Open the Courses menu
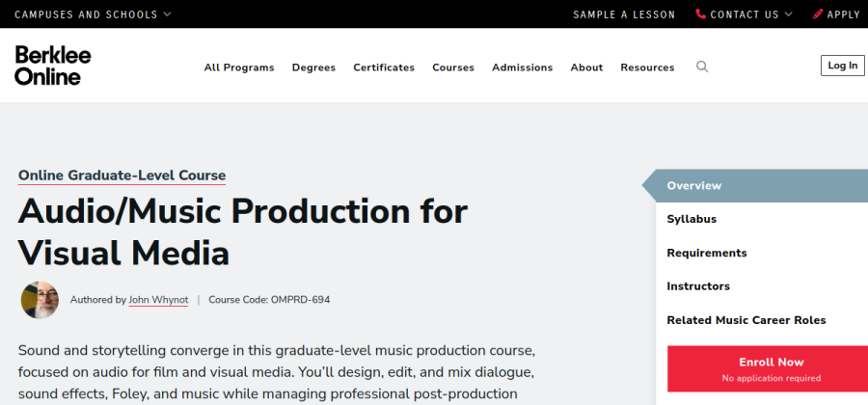 [453, 67]
